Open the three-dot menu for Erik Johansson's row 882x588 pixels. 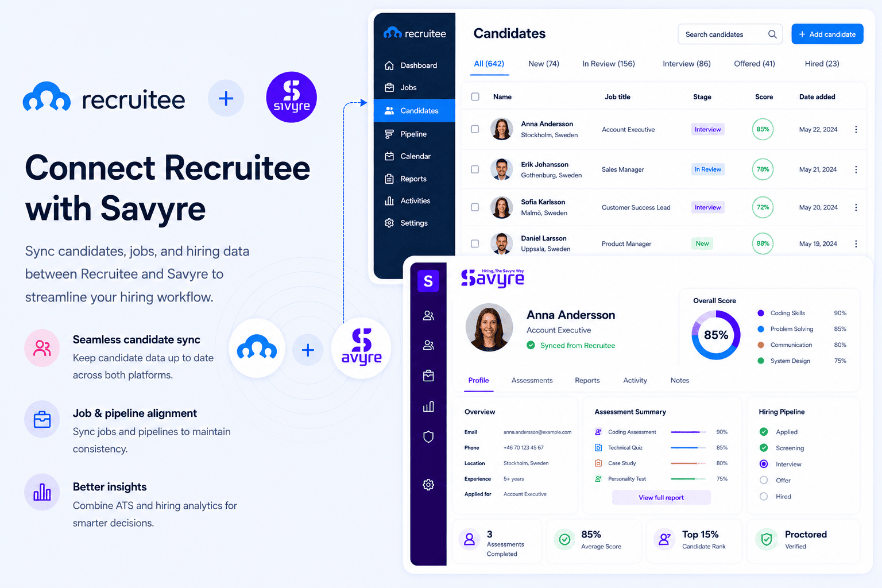[856, 169]
